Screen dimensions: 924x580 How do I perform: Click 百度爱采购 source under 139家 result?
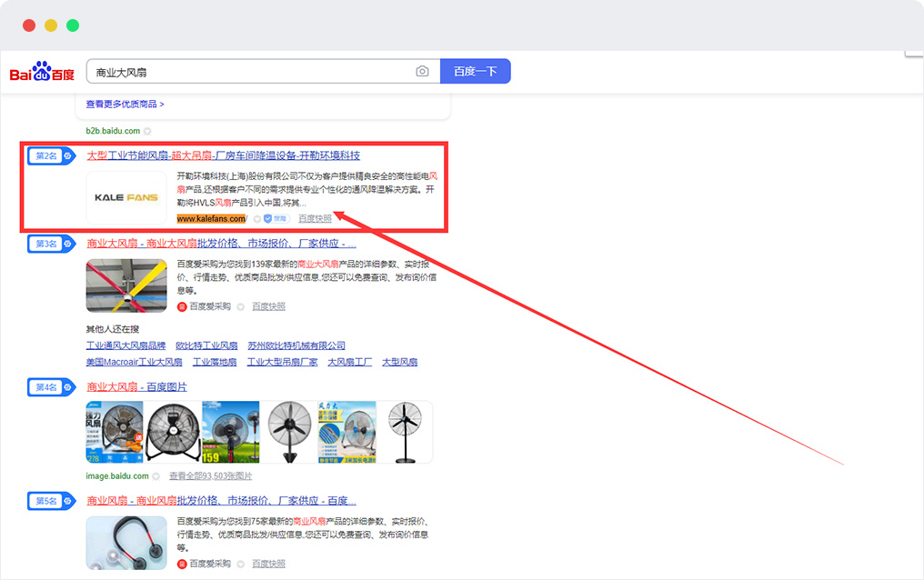point(204,306)
